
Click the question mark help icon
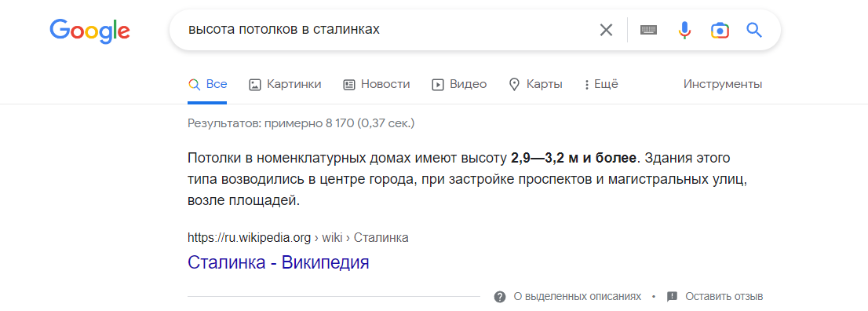pyautogui.click(x=500, y=297)
